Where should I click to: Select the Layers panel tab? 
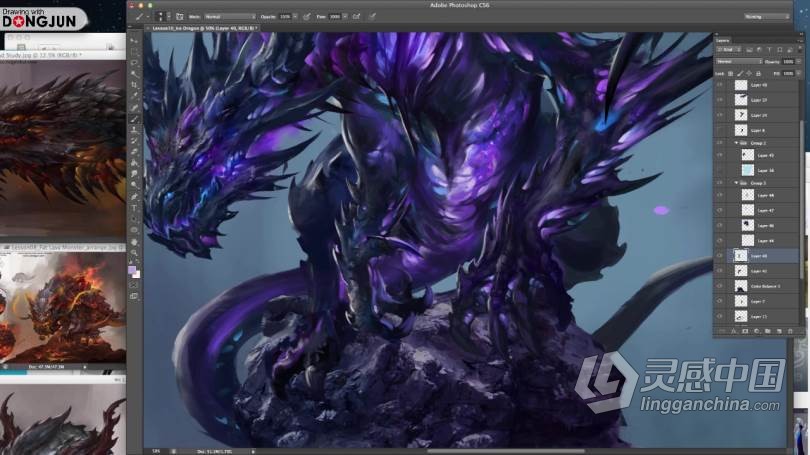(x=723, y=40)
